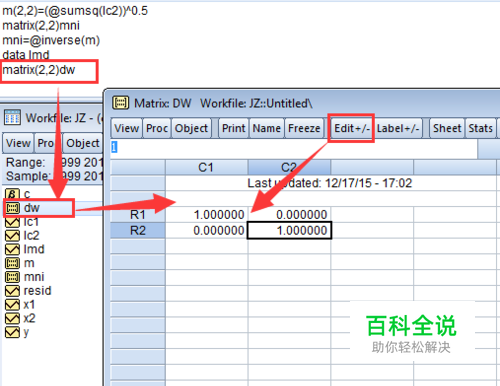The width and height of the screenshot is (500, 386).
Task: Open Proc menu in Matrix DW window
Action: click(x=157, y=128)
